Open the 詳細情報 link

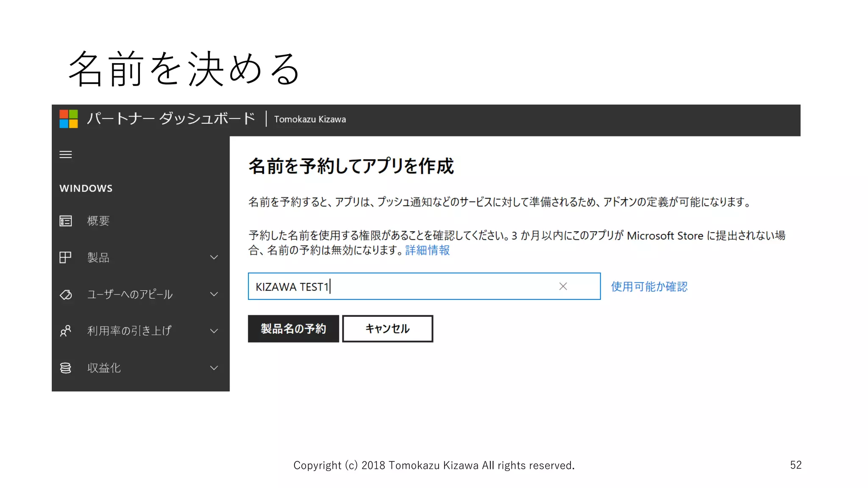click(427, 250)
